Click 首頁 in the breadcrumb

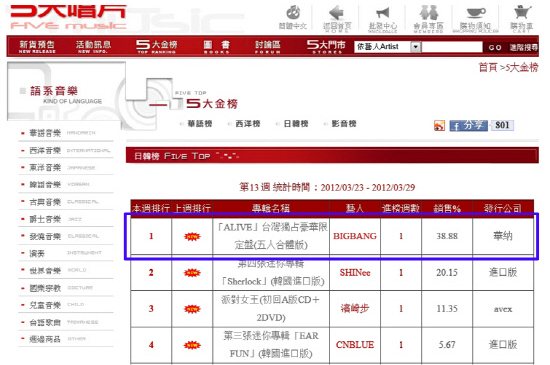coord(488,67)
